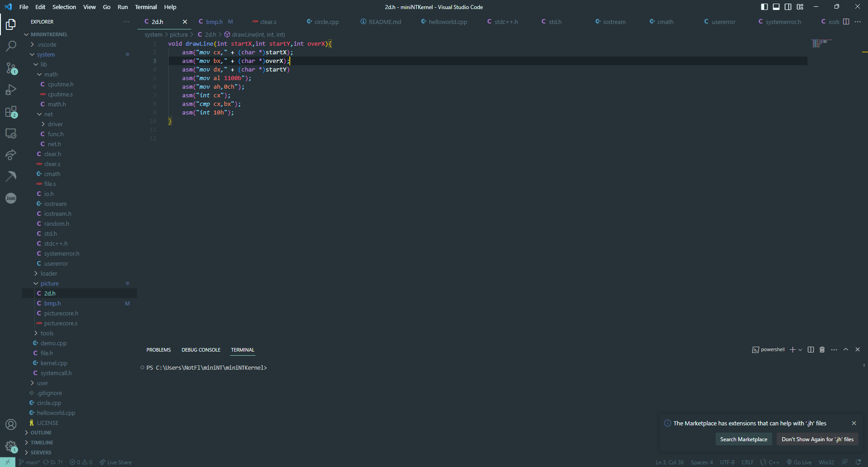Switch to the README.md tab
Image resolution: width=868 pixels, height=467 pixels.
click(x=385, y=22)
